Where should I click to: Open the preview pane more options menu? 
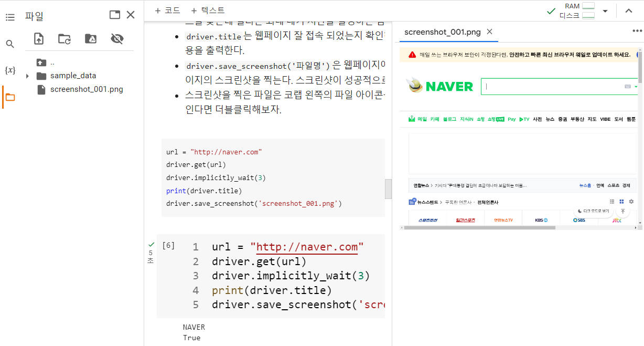click(x=637, y=31)
